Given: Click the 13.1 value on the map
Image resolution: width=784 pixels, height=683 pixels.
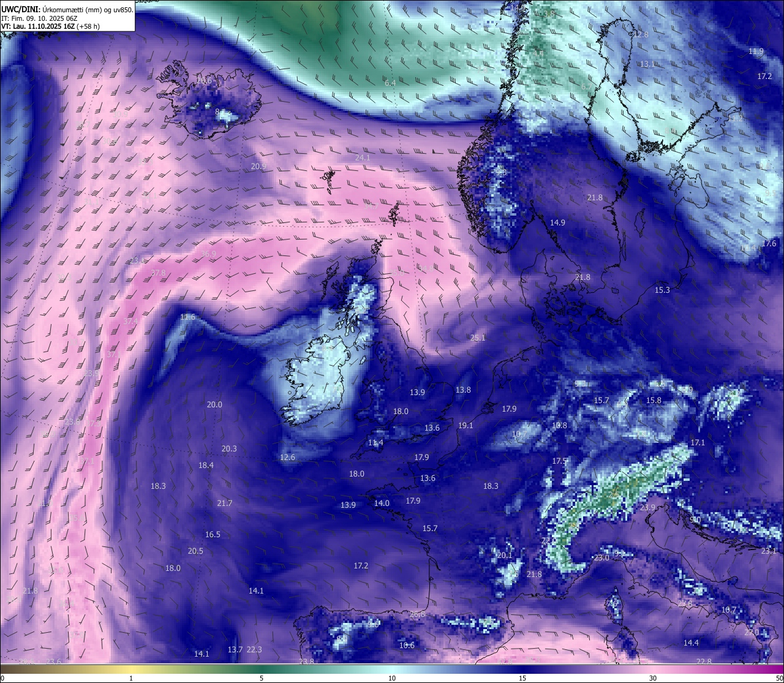Looking at the screenshot, I should pos(647,64).
